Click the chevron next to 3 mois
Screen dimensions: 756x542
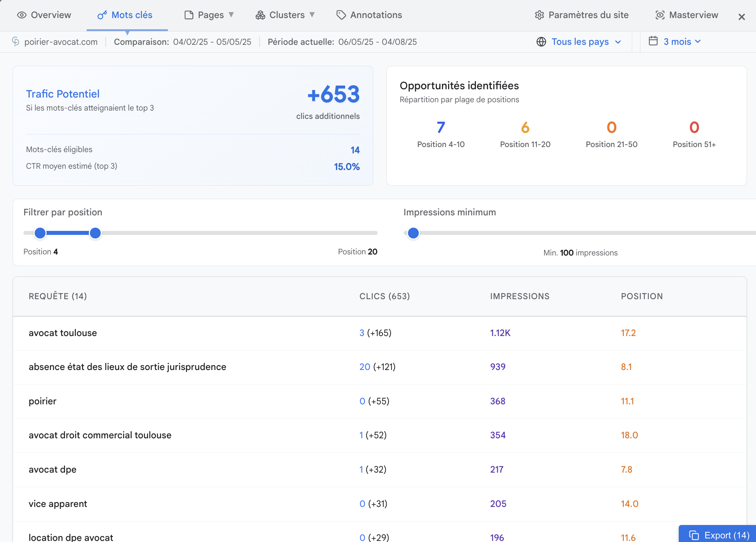(698, 42)
